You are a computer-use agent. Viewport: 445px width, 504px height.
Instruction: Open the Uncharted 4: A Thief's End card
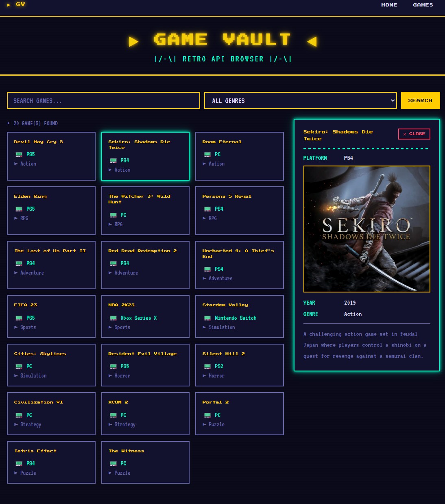coord(240,265)
